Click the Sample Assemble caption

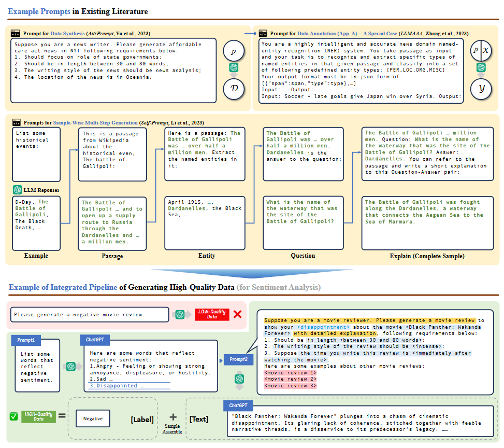click(172, 429)
